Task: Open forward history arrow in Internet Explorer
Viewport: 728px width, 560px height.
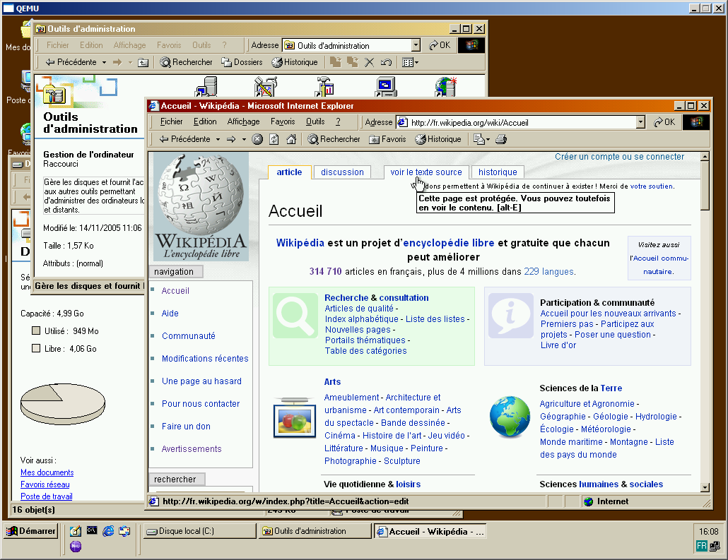Action: 244,139
